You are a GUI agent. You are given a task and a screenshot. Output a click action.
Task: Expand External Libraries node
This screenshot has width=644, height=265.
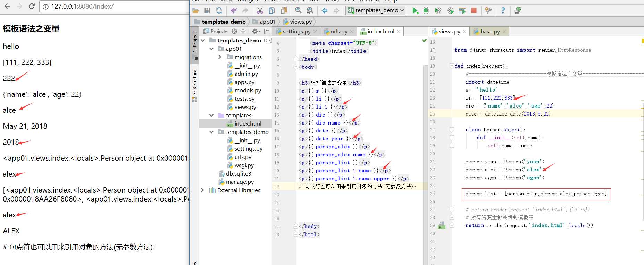[x=203, y=190]
